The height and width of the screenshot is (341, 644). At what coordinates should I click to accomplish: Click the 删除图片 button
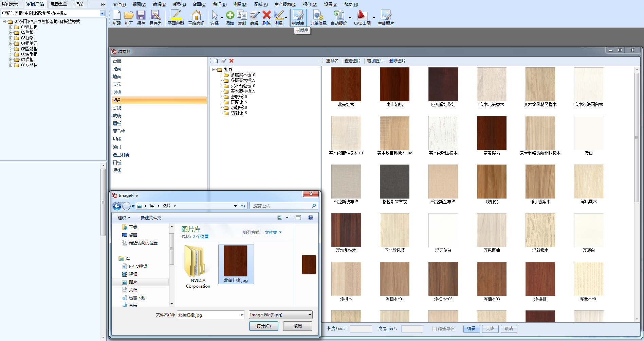click(397, 61)
